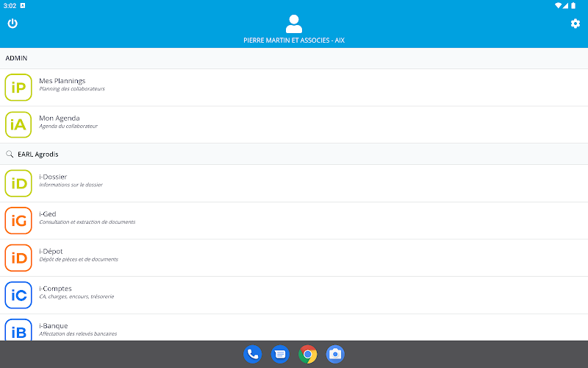Launch the Phone app from dock
This screenshot has height=368, width=588.
coord(252,354)
